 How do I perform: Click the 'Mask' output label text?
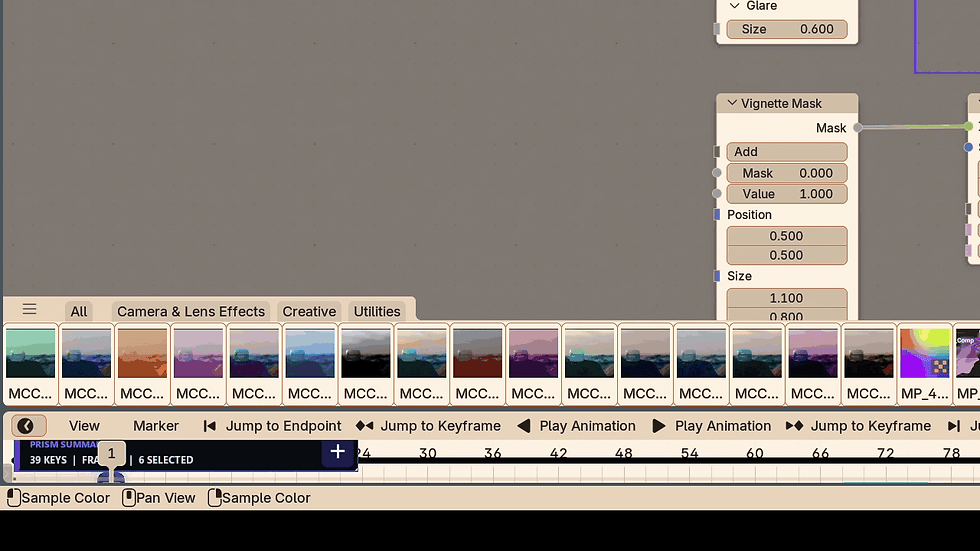(831, 128)
